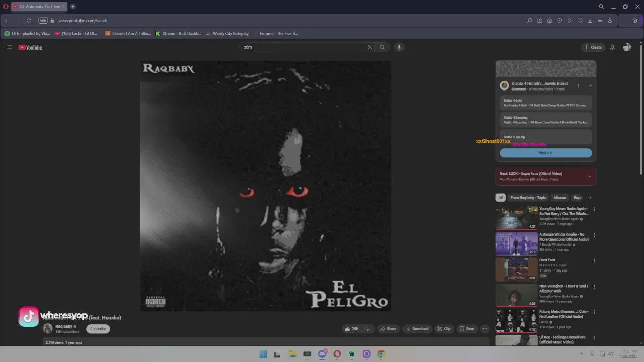Click the browser address bar URL
The height and width of the screenshot is (362, 644).
point(83,21)
